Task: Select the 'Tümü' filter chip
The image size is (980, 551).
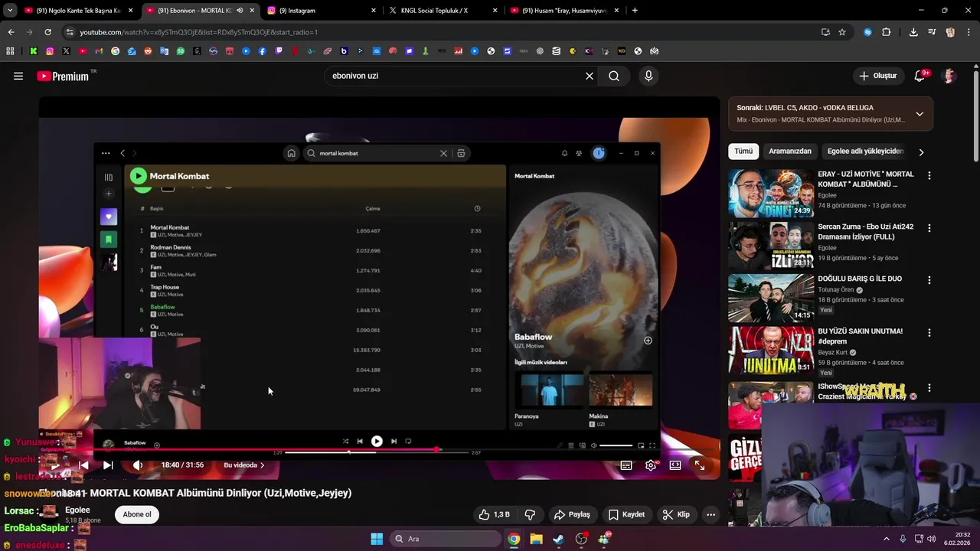Action: 743,152
